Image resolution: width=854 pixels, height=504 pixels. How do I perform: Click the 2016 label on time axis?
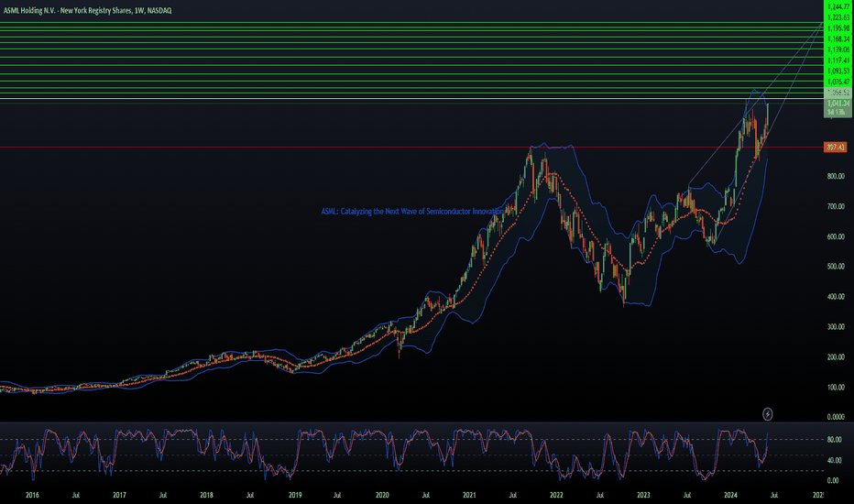pos(32,495)
